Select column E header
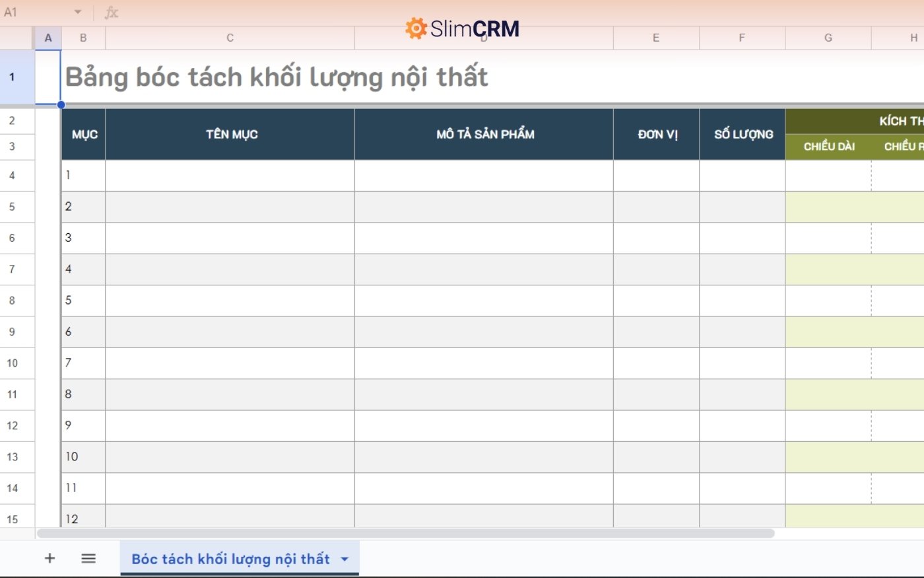The height and width of the screenshot is (578, 924). [x=656, y=38]
